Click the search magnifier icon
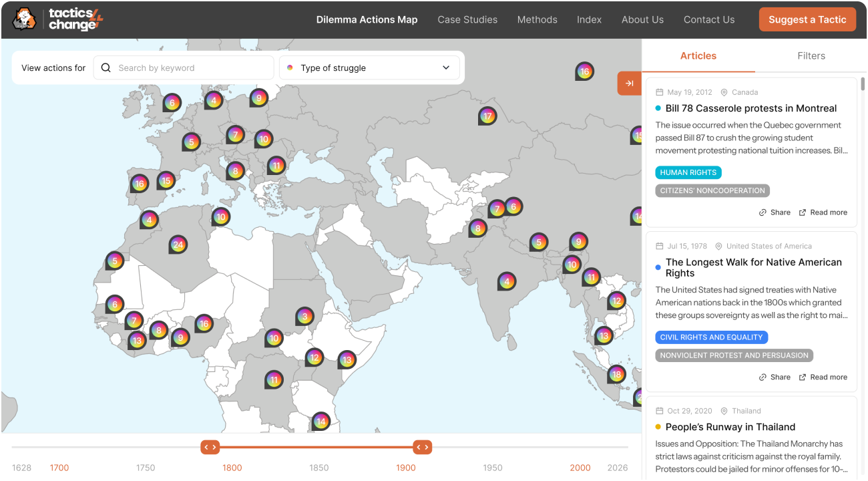The image size is (868, 481). point(105,67)
